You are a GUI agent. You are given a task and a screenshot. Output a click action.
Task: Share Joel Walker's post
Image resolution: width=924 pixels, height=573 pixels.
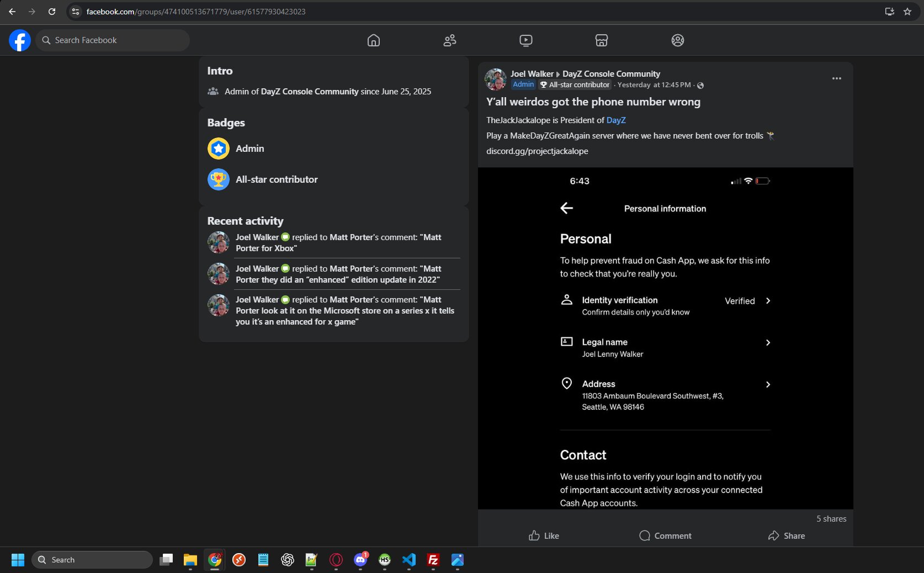787,535
